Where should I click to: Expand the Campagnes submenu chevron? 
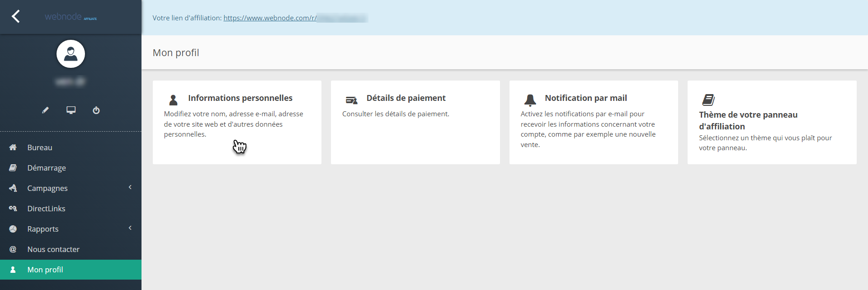[130, 187]
